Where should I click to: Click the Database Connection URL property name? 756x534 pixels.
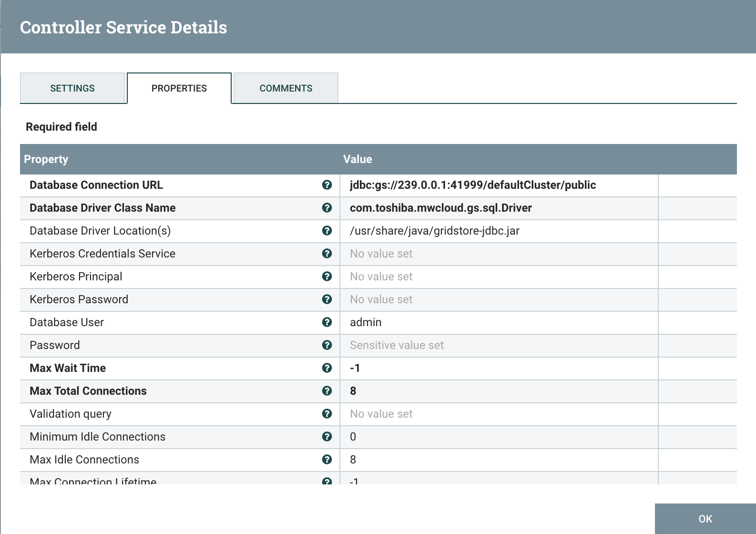click(x=96, y=185)
